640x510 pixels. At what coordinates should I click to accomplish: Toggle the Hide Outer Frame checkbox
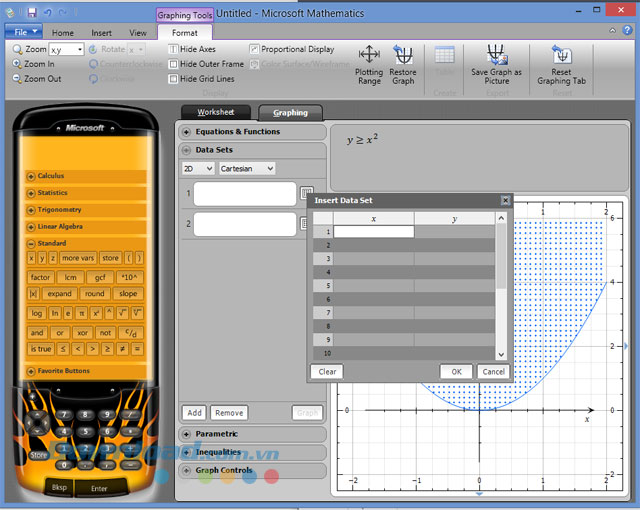coord(174,64)
